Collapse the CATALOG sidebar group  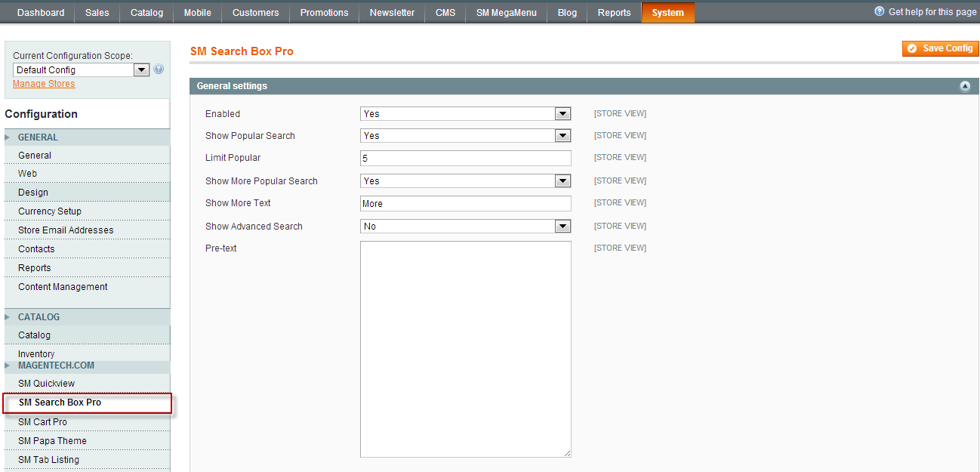click(87, 317)
